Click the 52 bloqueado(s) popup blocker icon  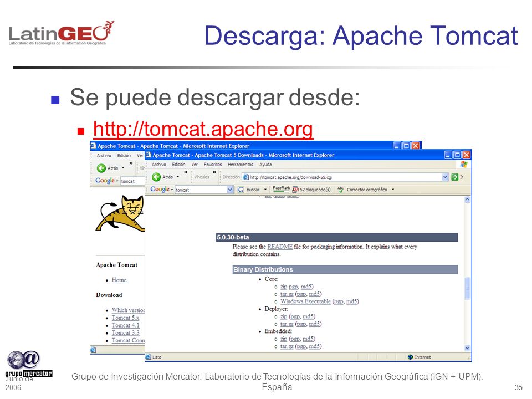[x=295, y=190]
